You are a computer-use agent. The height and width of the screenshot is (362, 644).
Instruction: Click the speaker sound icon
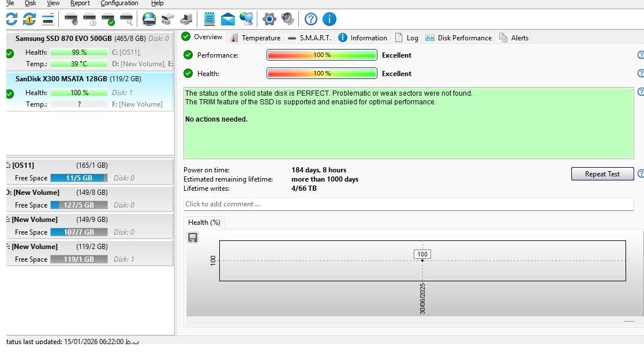coord(287,19)
